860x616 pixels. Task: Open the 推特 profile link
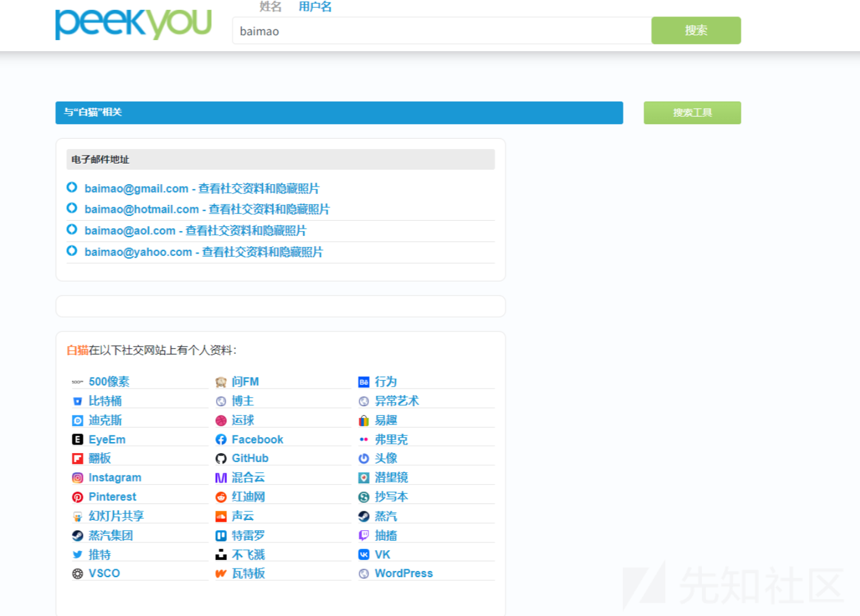(x=100, y=555)
